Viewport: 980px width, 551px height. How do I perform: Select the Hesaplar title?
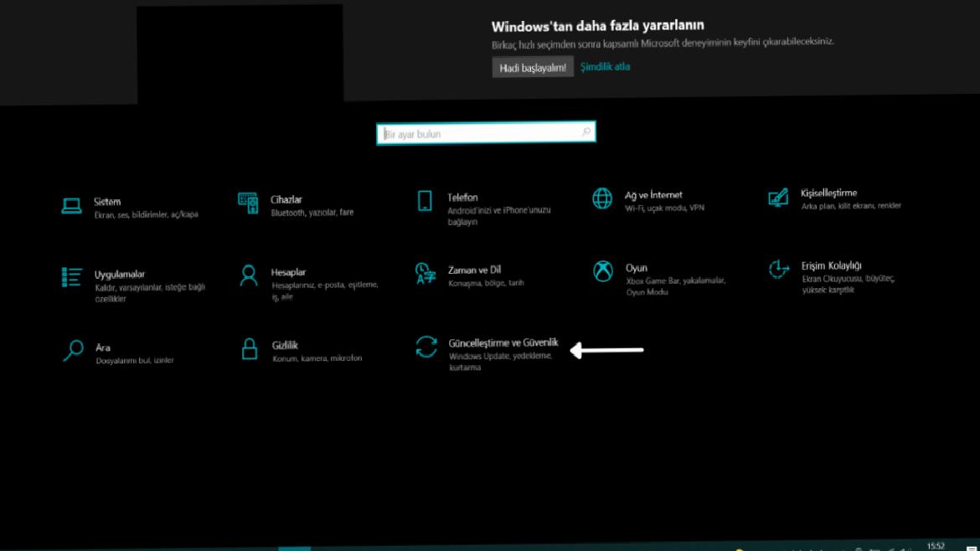tap(288, 272)
